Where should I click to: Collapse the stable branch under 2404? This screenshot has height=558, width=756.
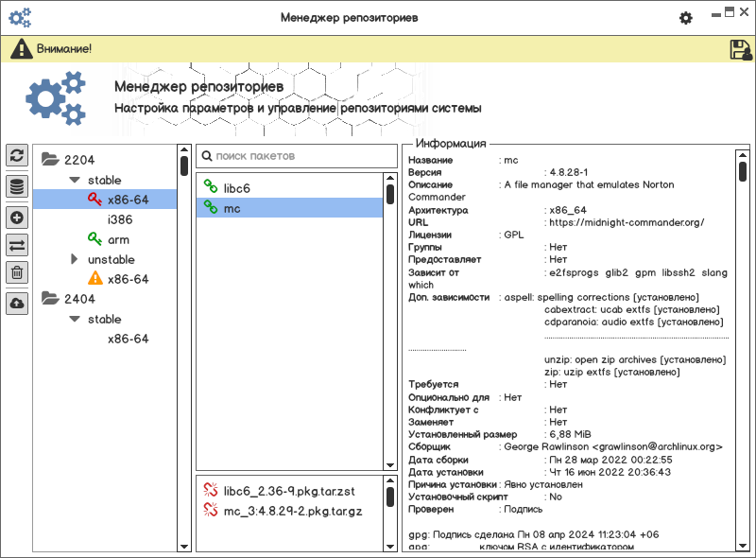pos(75,320)
